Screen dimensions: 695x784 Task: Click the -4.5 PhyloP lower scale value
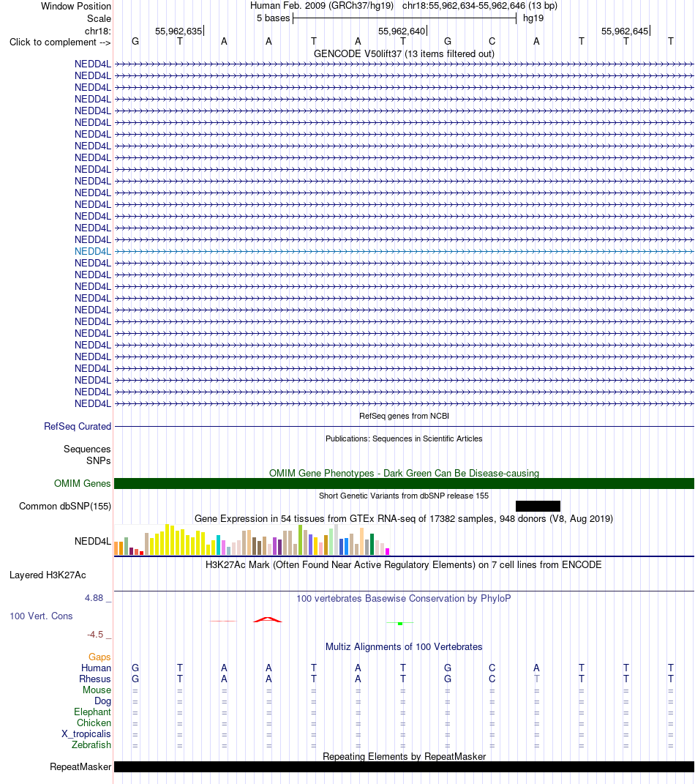click(x=95, y=635)
